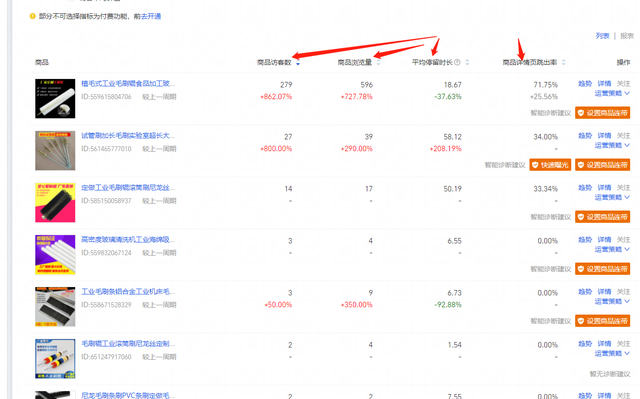View 趋势 for the 34.00% bounce-rate row
Screen dimensions: 640x399
click(x=585, y=135)
